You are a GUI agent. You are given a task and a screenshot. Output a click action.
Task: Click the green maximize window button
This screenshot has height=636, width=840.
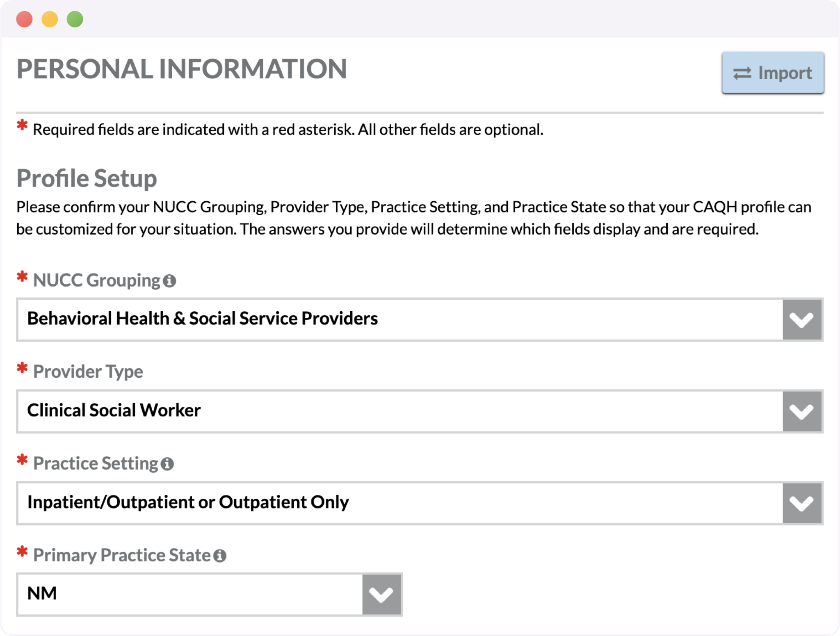tap(75, 19)
